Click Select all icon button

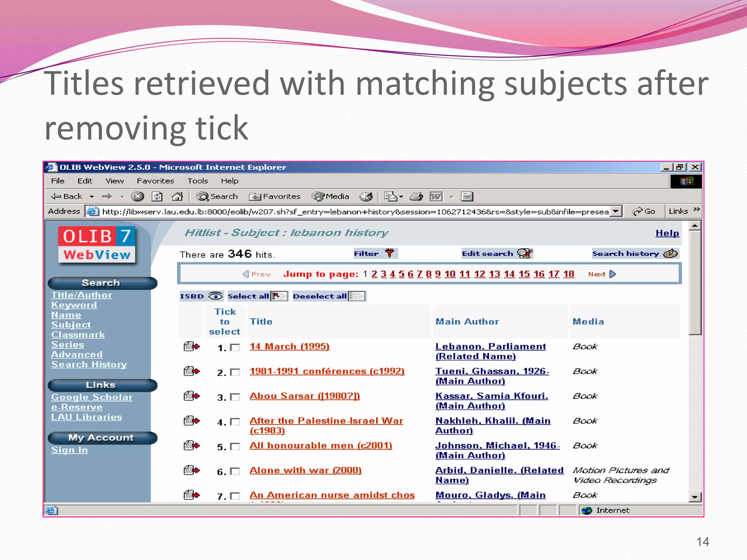tap(279, 296)
